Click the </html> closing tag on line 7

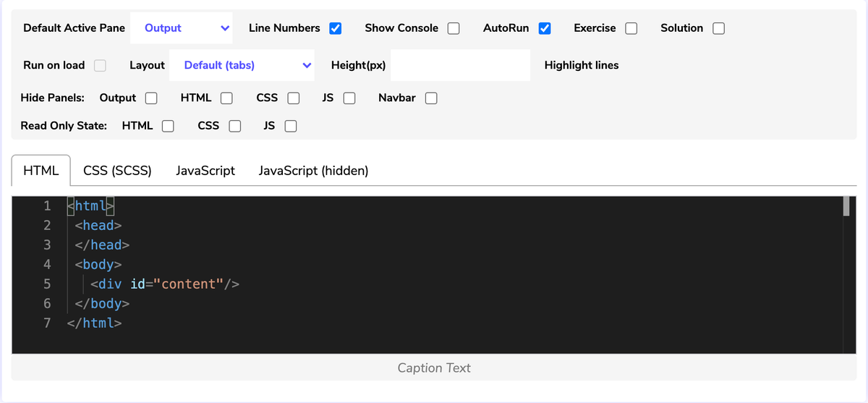(94, 323)
